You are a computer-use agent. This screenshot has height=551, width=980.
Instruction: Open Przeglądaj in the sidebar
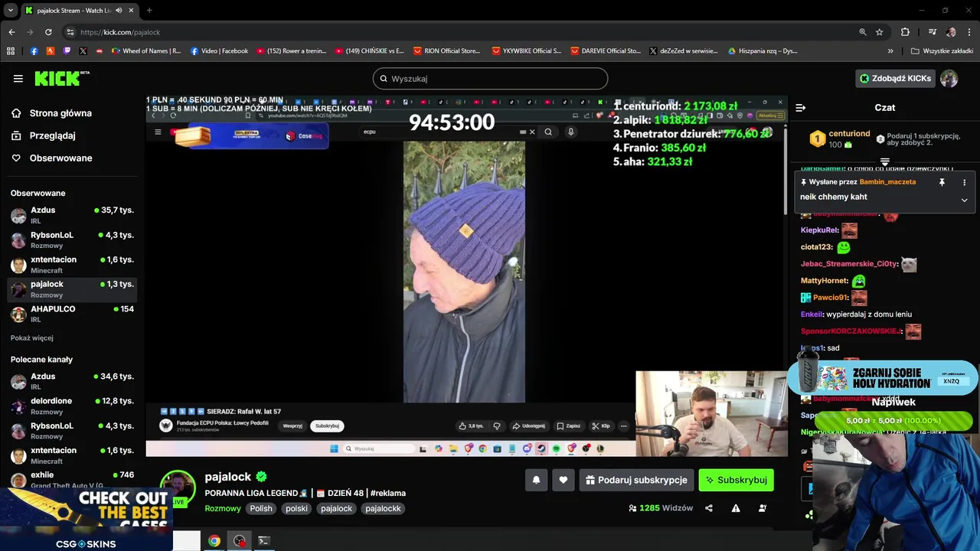point(52,135)
